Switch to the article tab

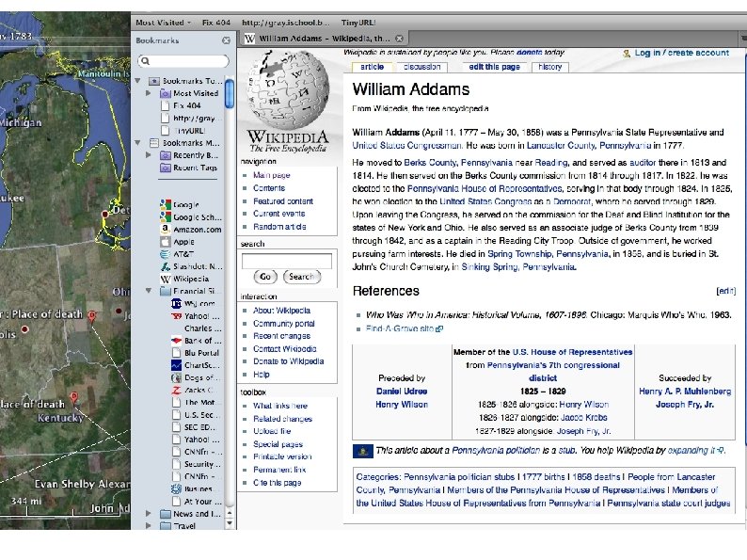[372, 67]
